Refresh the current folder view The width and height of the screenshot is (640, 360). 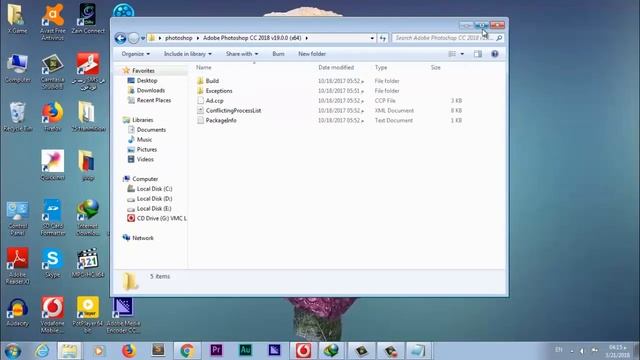[x=382, y=38]
